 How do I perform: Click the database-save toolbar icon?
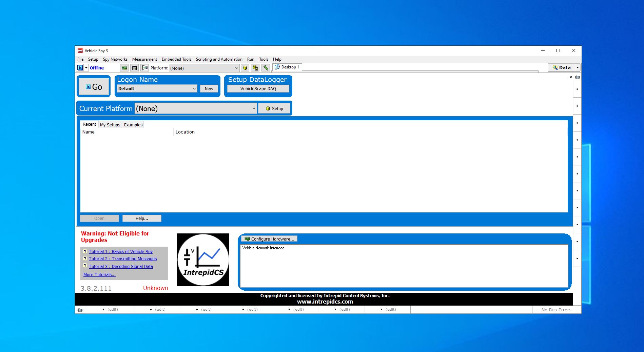click(255, 68)
